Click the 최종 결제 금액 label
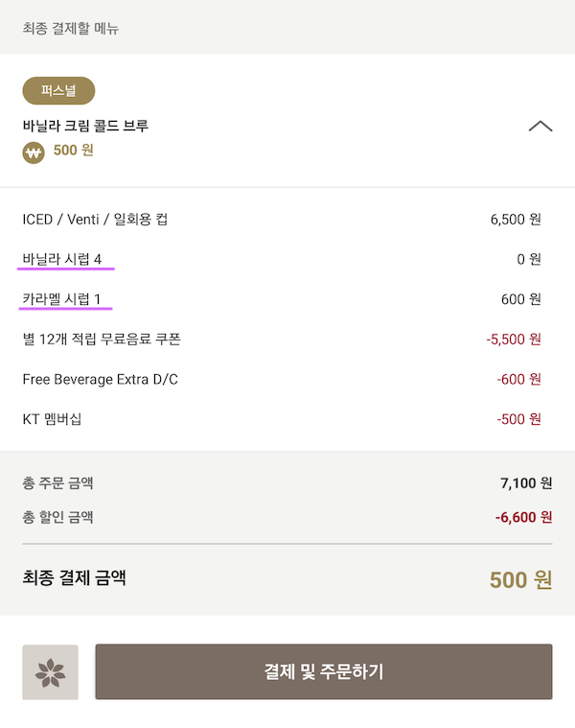 tap(74, 577)
